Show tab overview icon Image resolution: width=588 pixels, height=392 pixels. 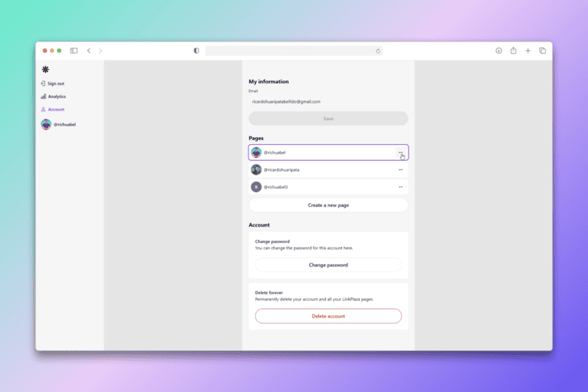coord(543,51)
